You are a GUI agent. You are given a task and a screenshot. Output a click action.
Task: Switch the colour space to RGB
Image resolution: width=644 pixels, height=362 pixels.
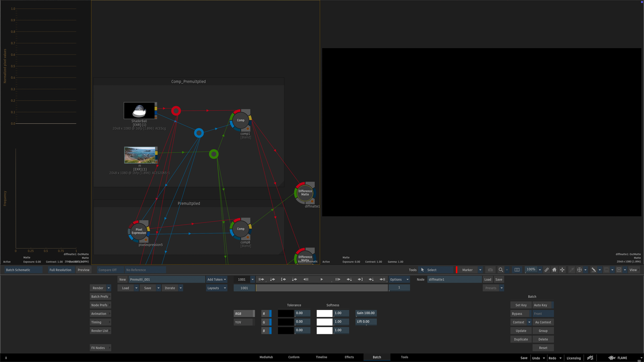[x=244, y=313]
